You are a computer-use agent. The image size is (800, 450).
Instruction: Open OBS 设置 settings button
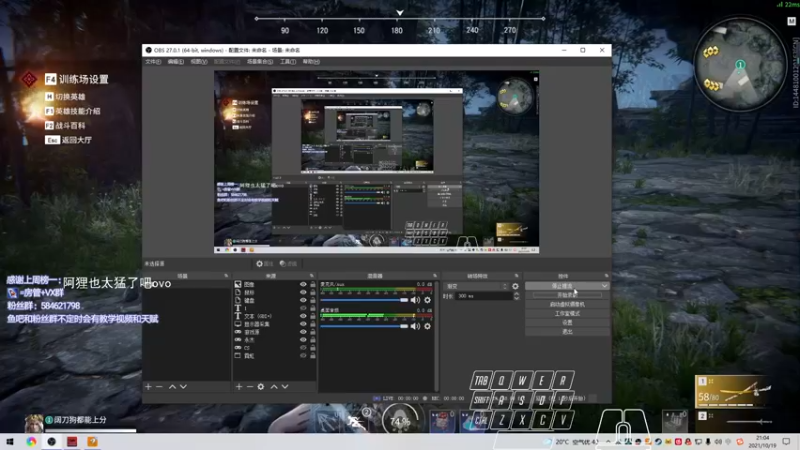(x=567, y=323)
